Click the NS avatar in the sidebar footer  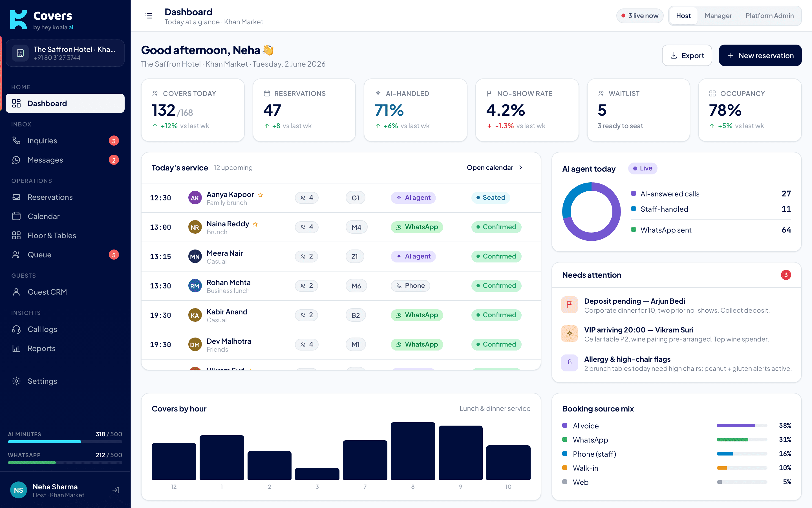[x=18, y=490]
